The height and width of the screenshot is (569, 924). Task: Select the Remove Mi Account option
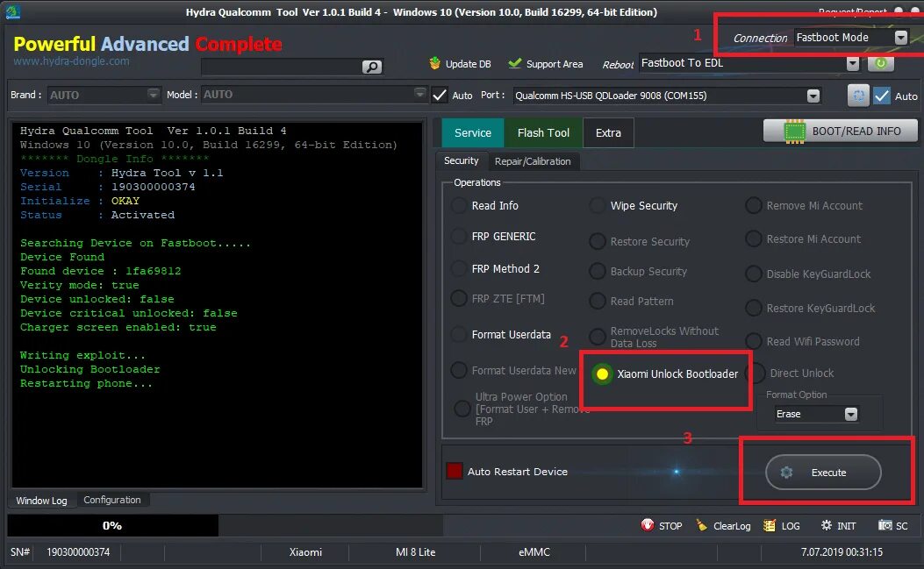tap(753, 205)
